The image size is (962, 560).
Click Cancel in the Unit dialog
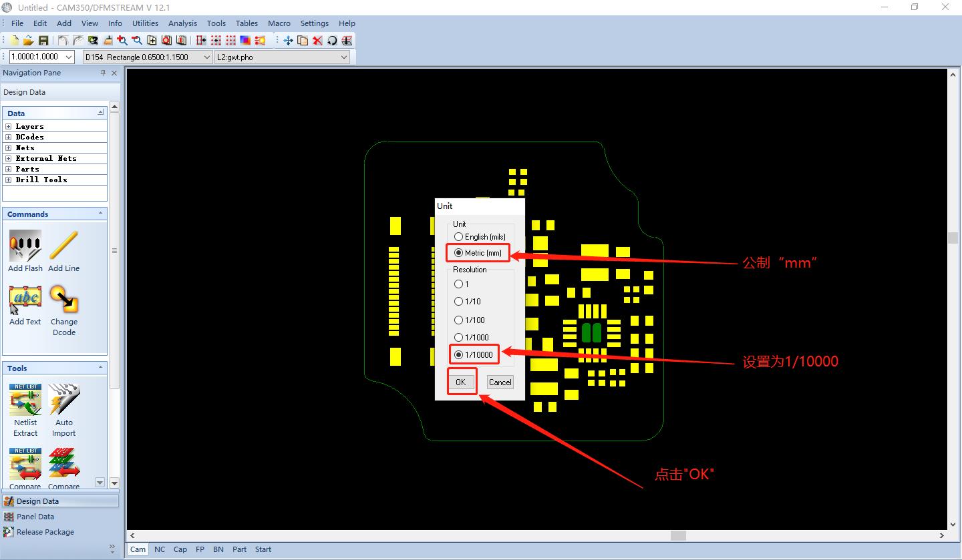500,382
